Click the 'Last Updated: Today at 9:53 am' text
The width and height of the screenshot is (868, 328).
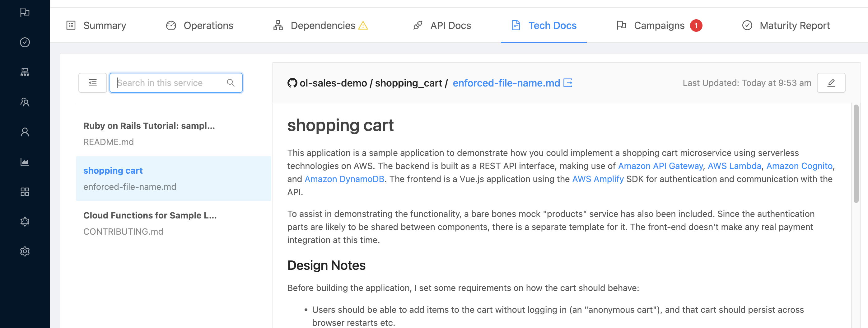pyautogui.click(x=747, y=83)
